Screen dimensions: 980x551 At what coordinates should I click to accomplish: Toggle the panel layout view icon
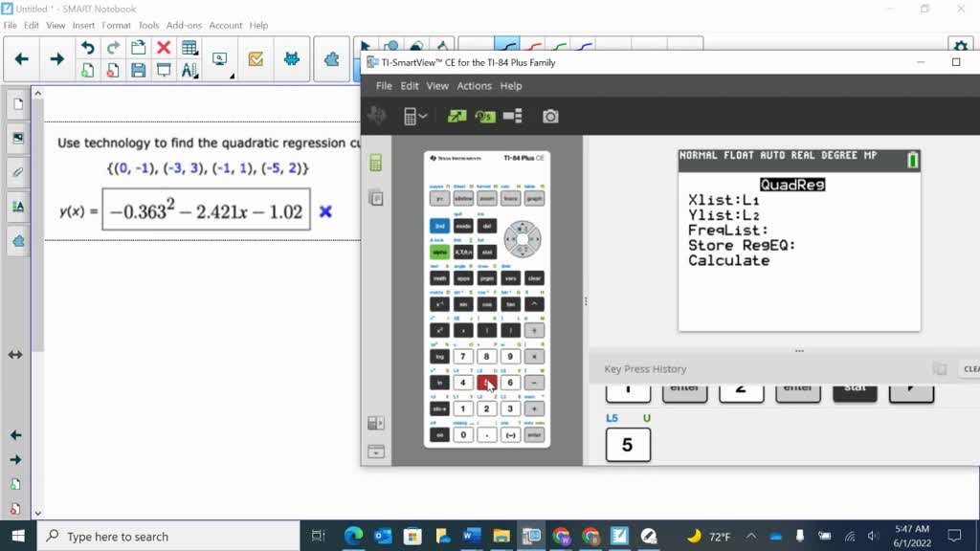coord(513,116)
